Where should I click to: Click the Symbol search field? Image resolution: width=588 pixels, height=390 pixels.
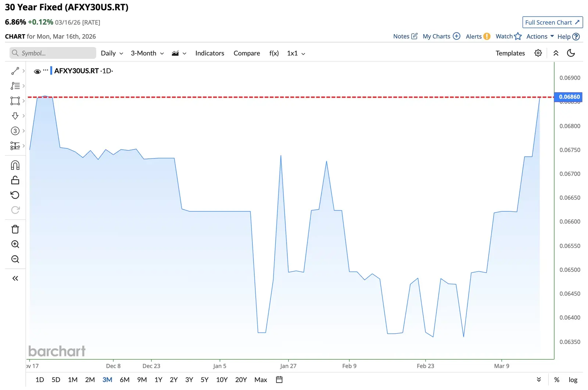click(53, 53)
